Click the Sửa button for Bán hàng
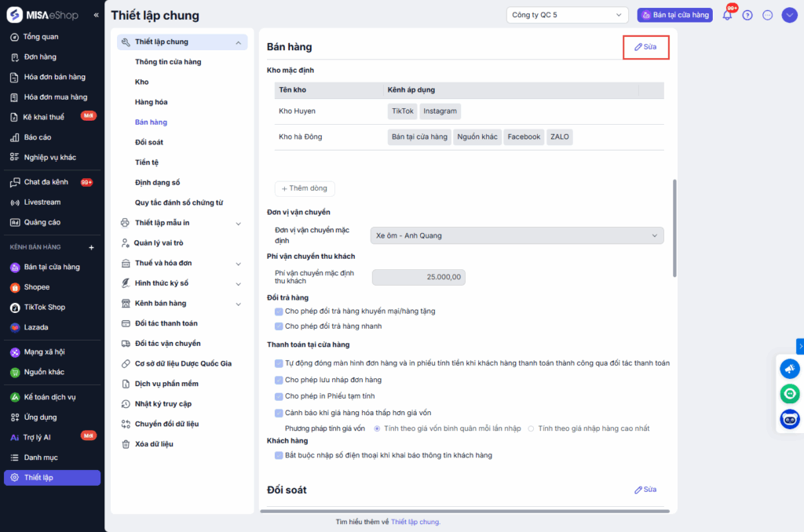Image resolution: width=804 pixels, height=532 pixels. pos(645,47)
